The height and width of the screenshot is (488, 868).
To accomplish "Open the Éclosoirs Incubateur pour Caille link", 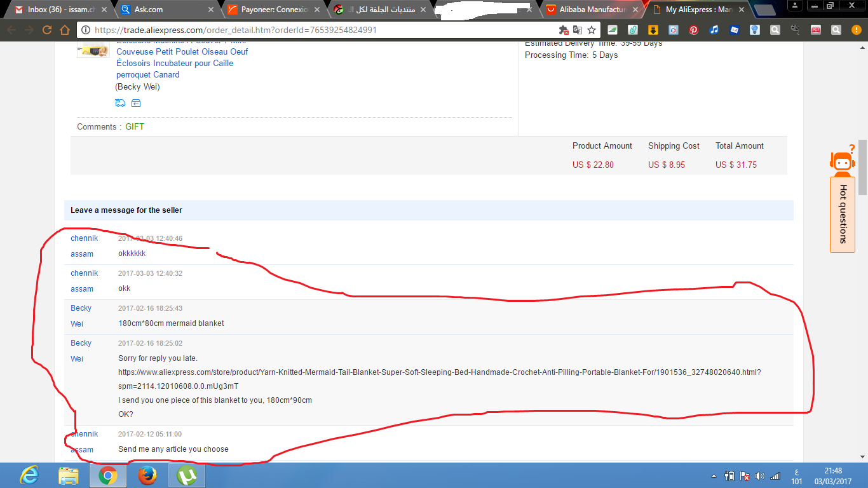I will click(175, 63).
